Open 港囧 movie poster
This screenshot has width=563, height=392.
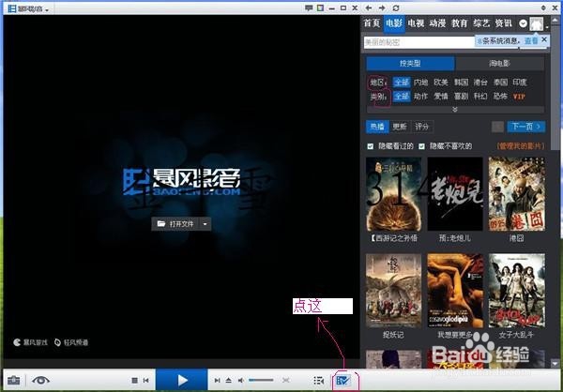(517, 194)
